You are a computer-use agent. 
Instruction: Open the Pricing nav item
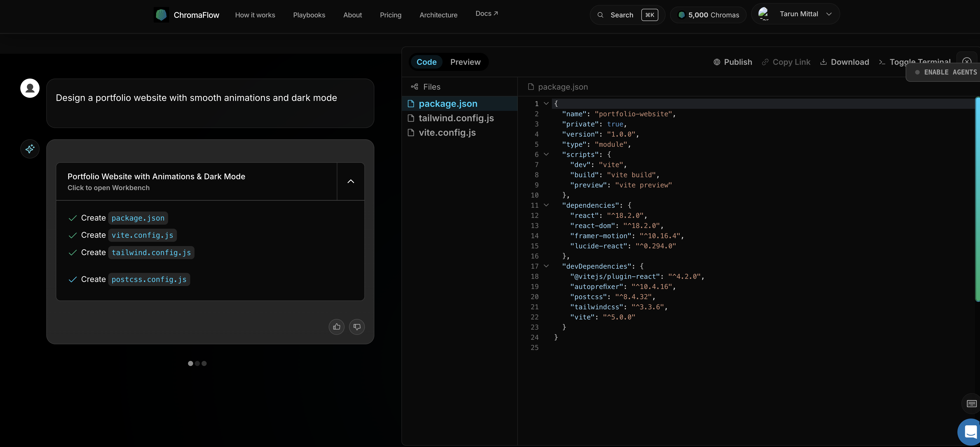tap(390, 15)
